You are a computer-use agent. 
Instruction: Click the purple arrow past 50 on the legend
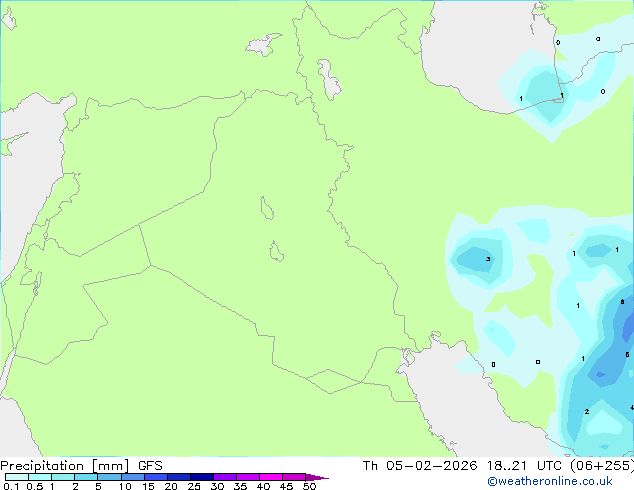[x=317, y=477]
